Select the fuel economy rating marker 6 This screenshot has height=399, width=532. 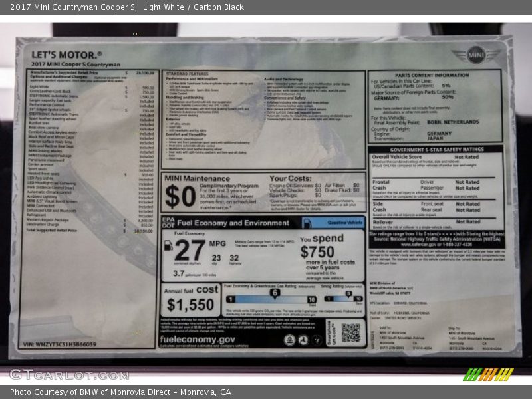click(275, 293)
